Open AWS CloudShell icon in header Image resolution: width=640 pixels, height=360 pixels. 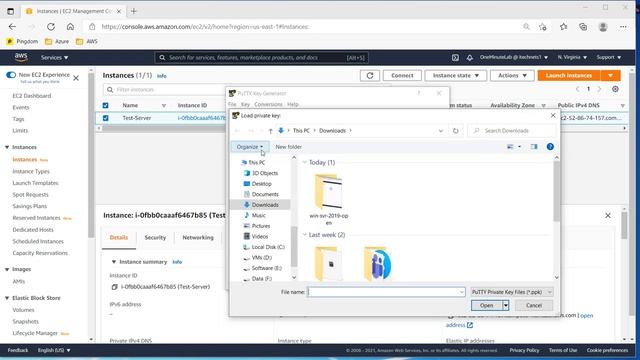coord(455,58)
